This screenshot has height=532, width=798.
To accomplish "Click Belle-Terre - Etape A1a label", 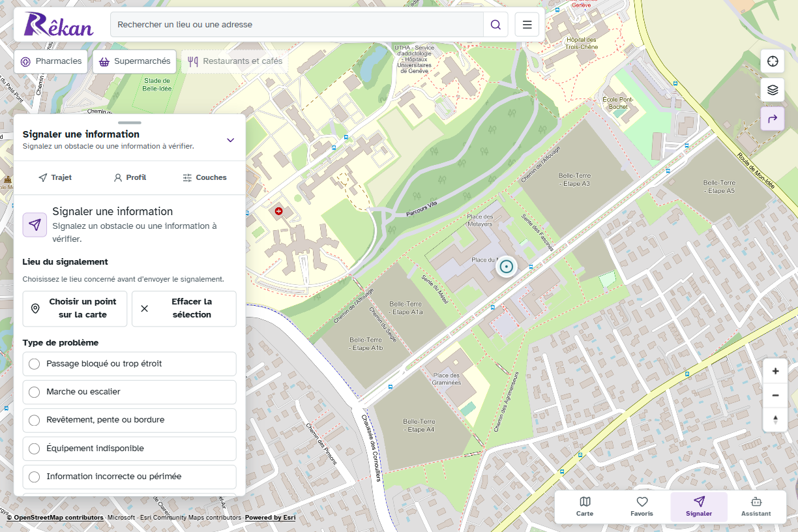I will pyautogui.click(x=406, y=308).
